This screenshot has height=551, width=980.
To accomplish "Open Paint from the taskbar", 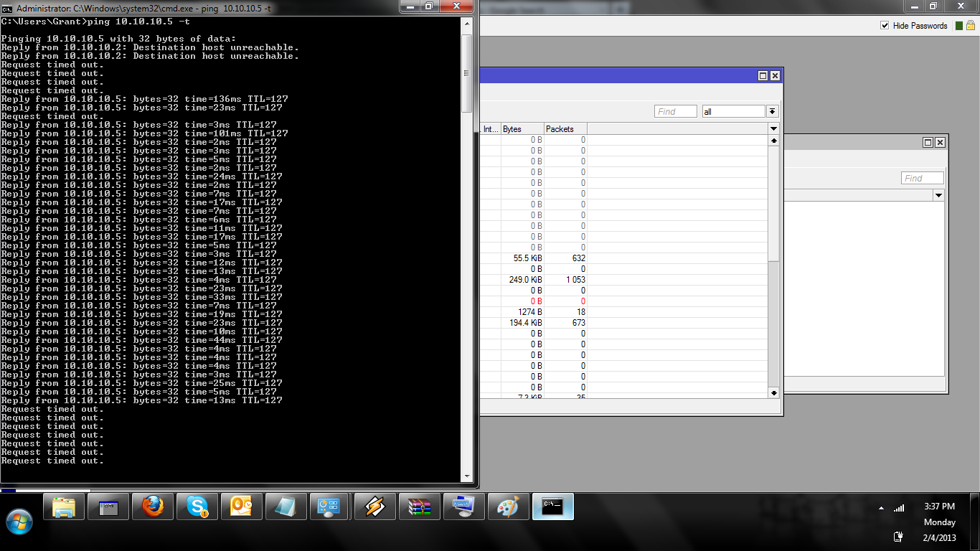I will click(x=509, y=507).
